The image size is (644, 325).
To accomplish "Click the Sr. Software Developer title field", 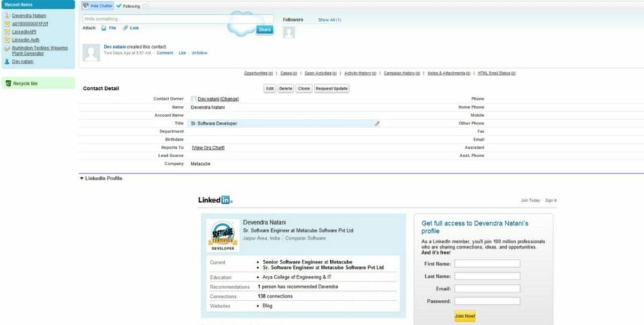I will pos(284,123).
